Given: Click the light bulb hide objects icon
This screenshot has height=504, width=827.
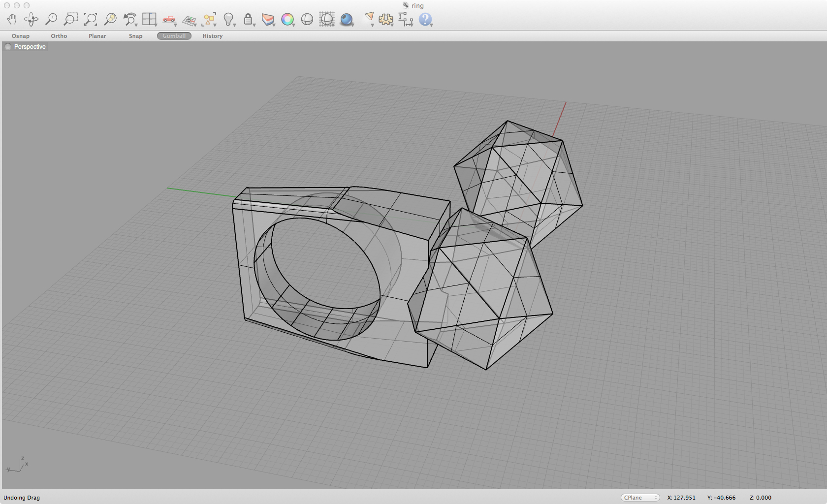Looking at the screenshot, I should 228,20.
